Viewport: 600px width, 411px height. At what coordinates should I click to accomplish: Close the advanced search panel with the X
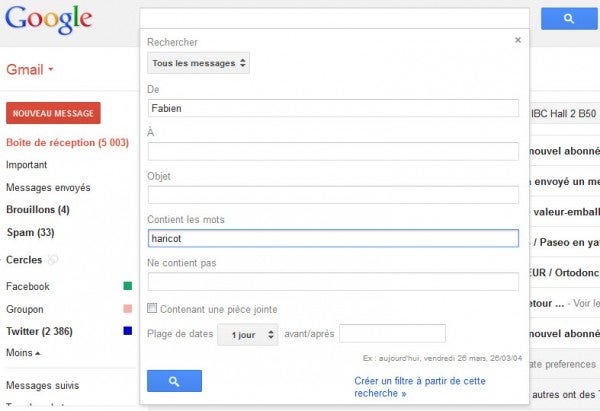[x=518, y=40]
